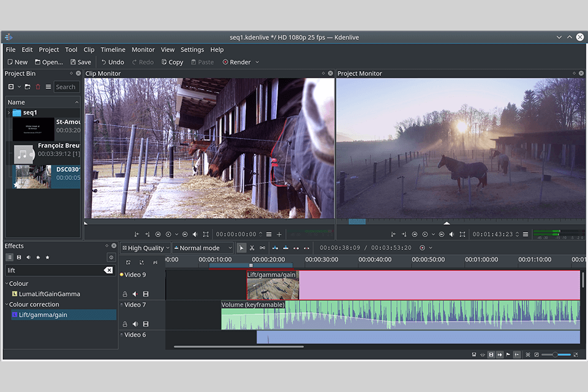588x392 pixels.
Task: Set zone in point in Clip Monitor
Action: pos(137,235)
